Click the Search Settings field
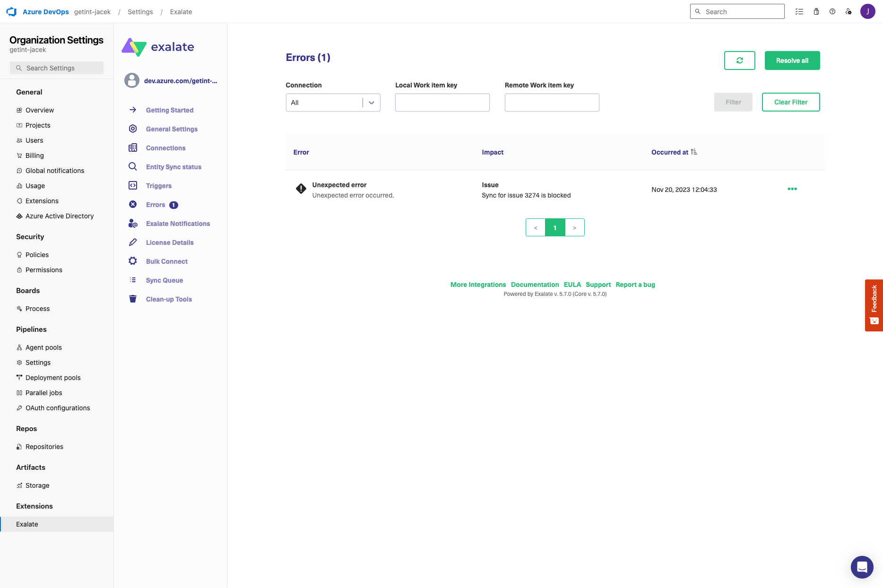Image resolution: width=883 pixels, height=588 pixels. point(57,68)
